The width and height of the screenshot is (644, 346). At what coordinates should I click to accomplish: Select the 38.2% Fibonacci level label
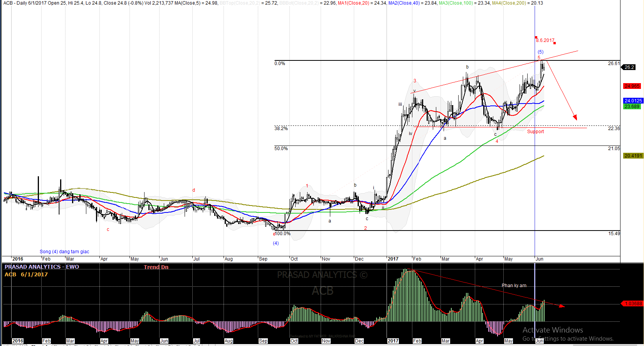pos(281,129)
